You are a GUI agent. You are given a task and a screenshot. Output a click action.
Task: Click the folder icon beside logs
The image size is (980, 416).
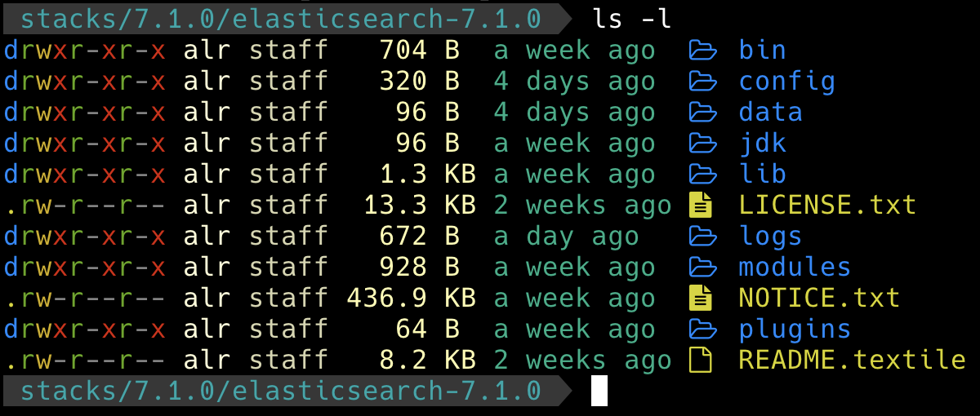click(x=702, y=237)
